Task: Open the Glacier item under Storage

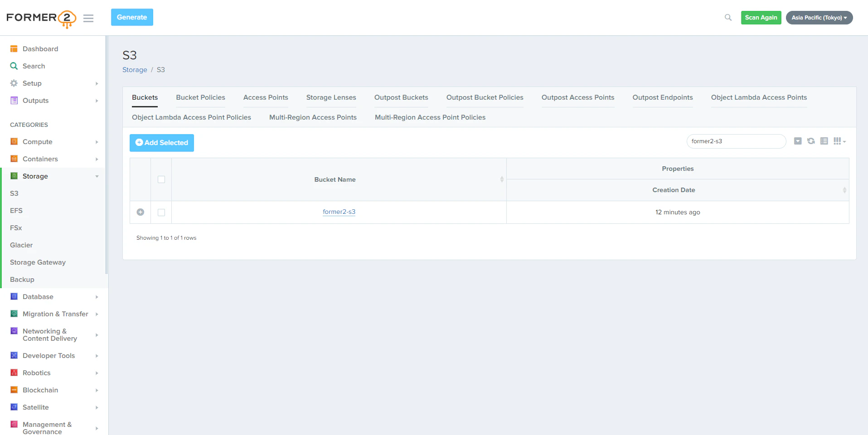Action: (21, 245)
